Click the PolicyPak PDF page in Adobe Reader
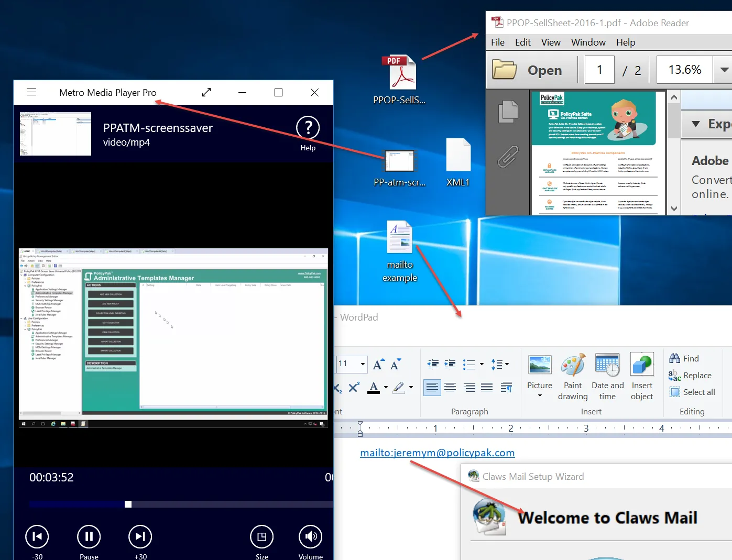This screenshot has height=560, width=732. tap(599, 153)
